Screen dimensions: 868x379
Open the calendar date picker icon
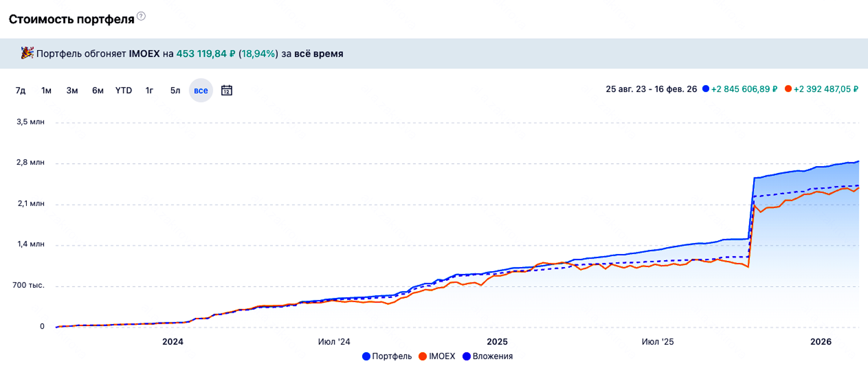click(x=227, y=90)
